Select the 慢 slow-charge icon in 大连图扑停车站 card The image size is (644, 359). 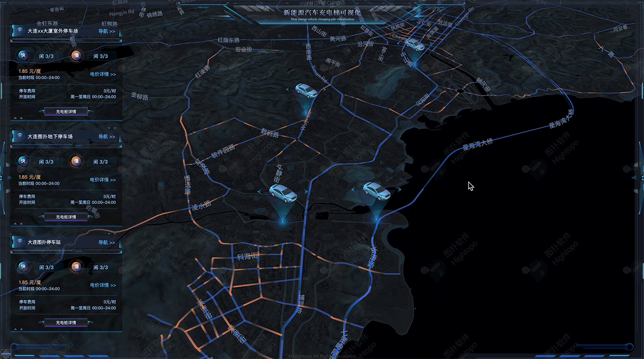click(x=76, y=267)
